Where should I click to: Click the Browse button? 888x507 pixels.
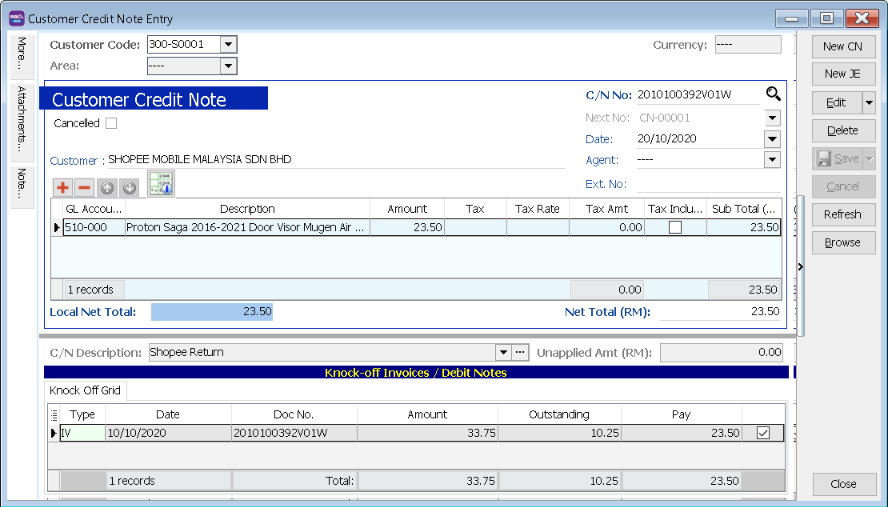(842, 242)
